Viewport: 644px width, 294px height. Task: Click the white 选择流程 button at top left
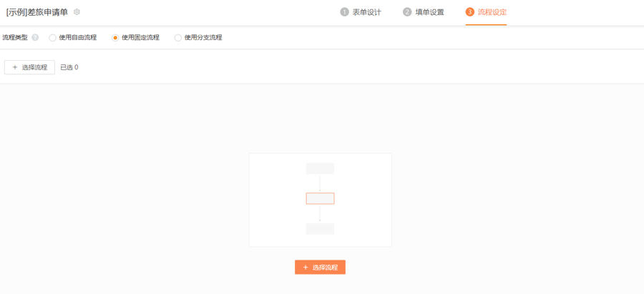click(x=29, y=67)
